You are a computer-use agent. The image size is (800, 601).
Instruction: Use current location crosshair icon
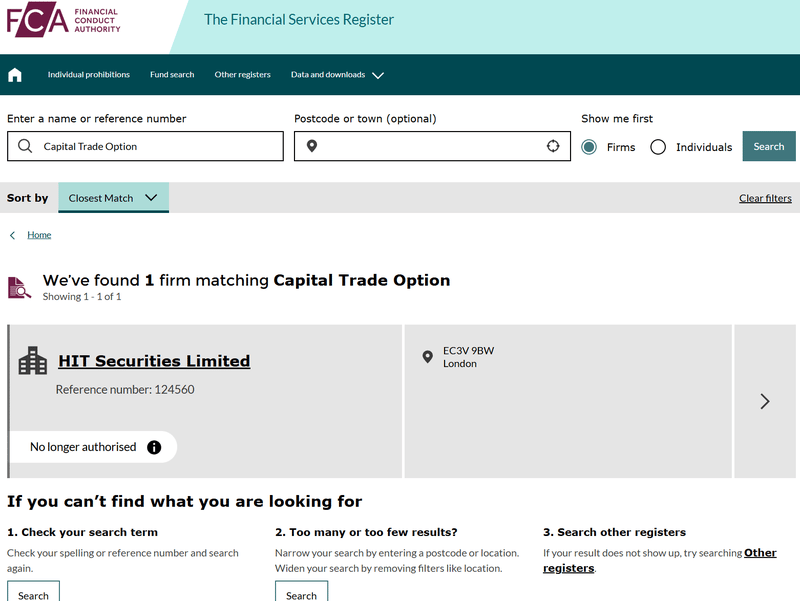point(553,146)
